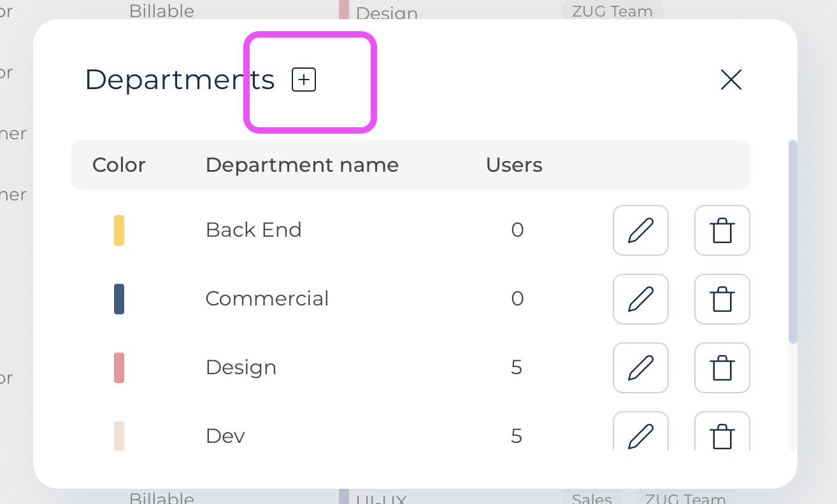
Task: Edit the Design department
Action: (640, 368)
